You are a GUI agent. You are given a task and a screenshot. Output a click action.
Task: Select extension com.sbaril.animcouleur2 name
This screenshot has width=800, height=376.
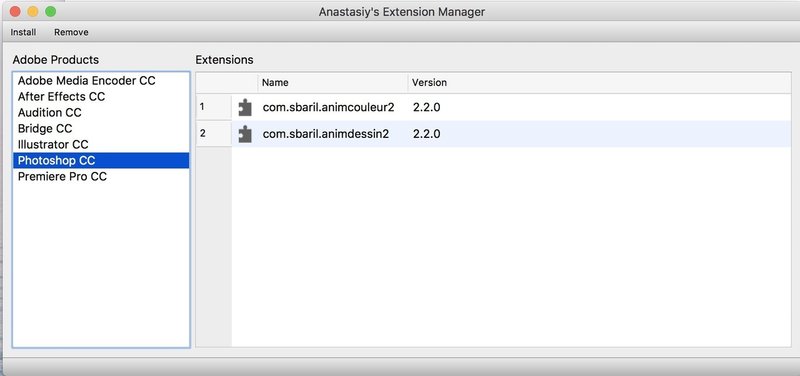tap(329, 107)
